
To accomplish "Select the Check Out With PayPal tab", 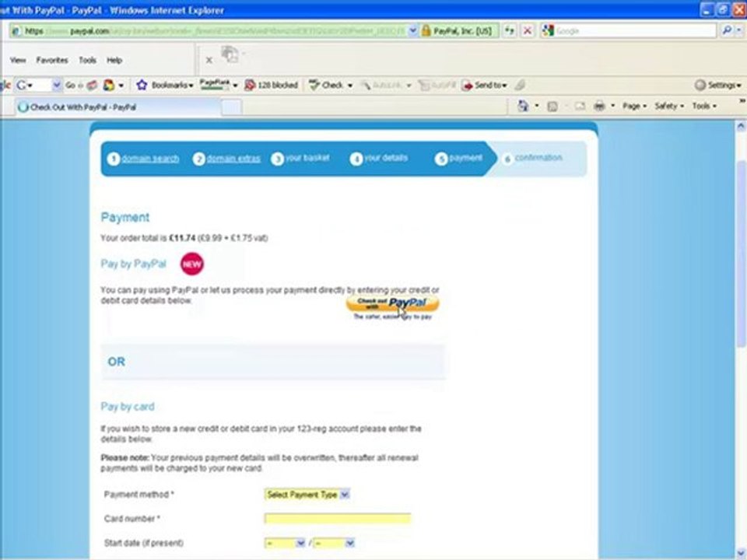I will 118,107.
